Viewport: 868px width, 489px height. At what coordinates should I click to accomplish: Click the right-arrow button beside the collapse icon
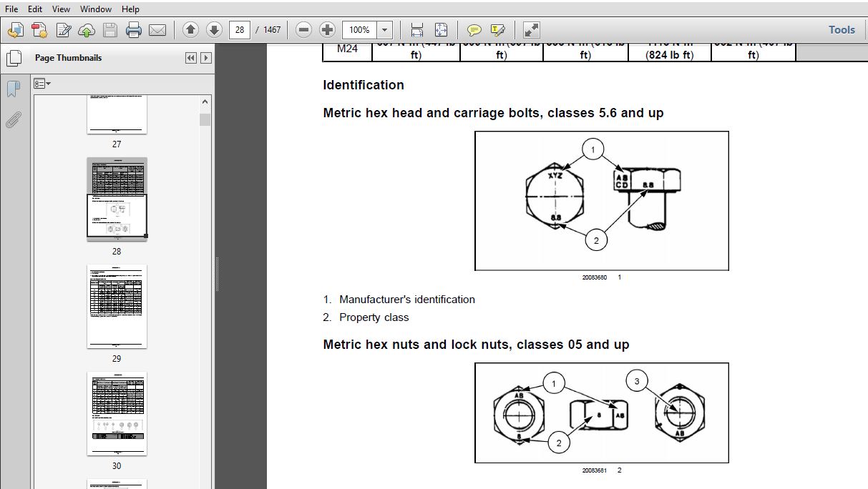[x=206, y=58]
